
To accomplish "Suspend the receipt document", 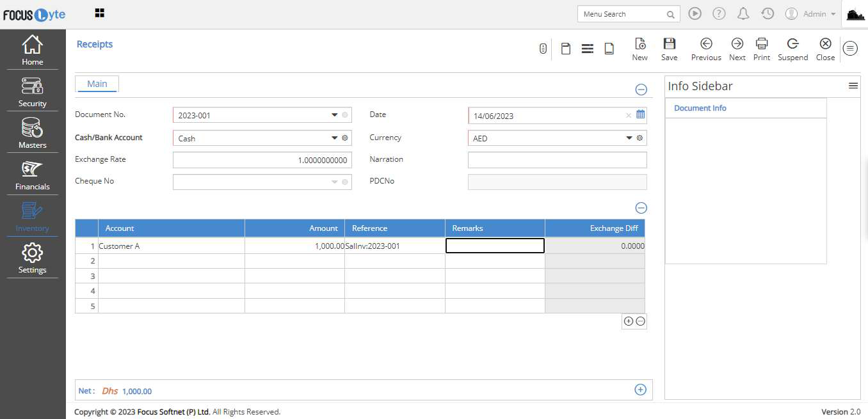I will click(793, 49).
